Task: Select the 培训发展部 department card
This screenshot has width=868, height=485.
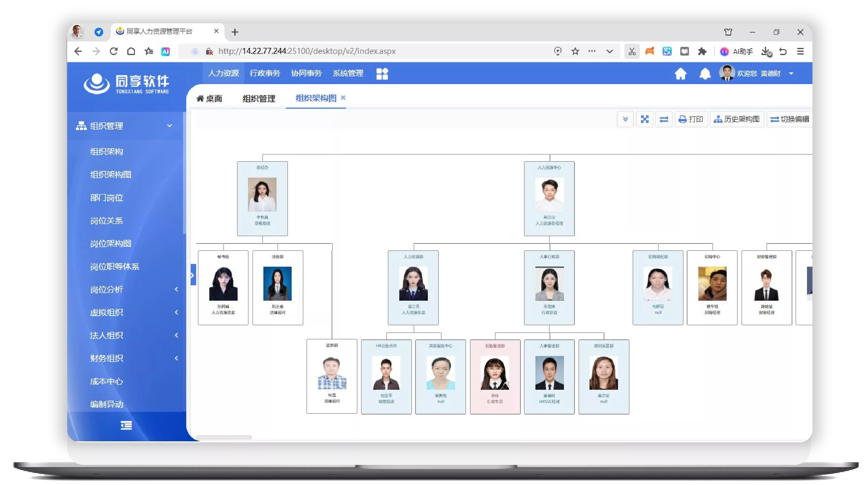Action: tap(604, 377)
